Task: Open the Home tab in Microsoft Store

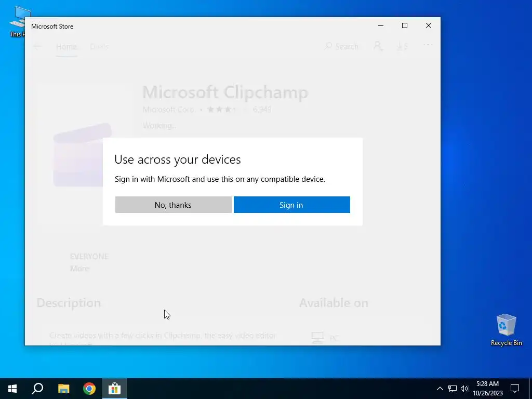Action: click(66, 46)
